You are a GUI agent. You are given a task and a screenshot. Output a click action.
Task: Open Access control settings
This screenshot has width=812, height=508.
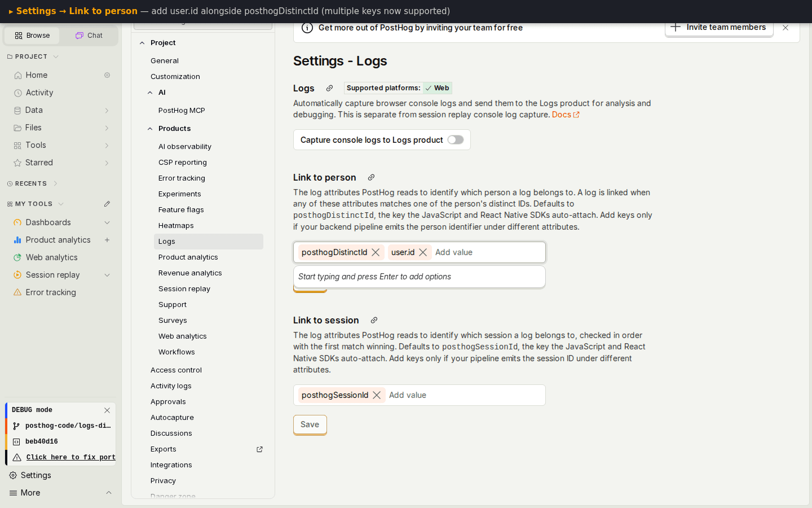click(176, 370)
